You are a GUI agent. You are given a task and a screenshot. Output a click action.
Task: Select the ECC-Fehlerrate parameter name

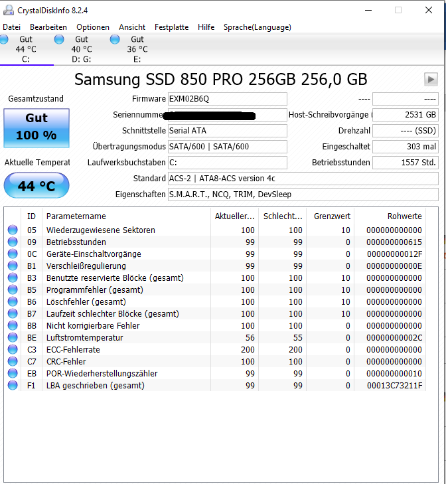(73, 349)
